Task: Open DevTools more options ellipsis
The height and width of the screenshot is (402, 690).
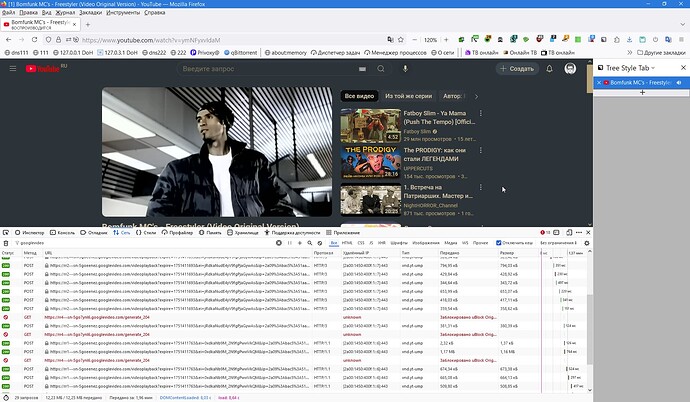Action: tap(579, 232)
